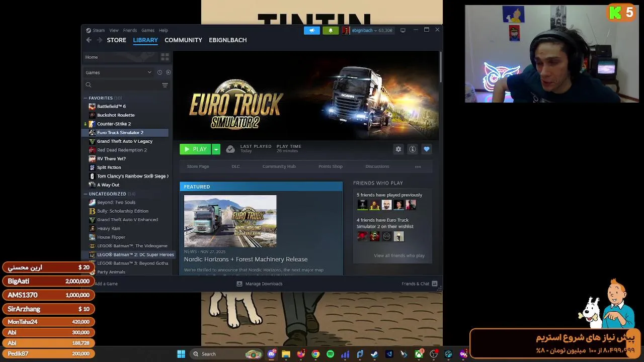This screenshot has height=362, width=644.
Task: Open the user avatar ebignlbach
Action: (346, 30)
